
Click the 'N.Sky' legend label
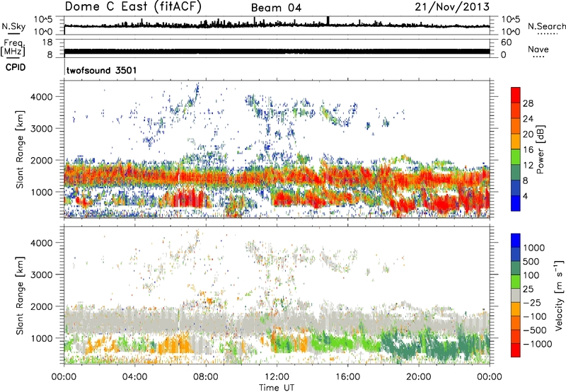(13, 26)
